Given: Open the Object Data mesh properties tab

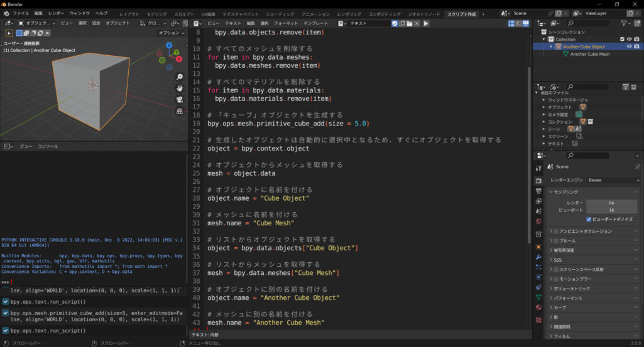Looking at the screenshot, I should click(x=538, y=297).
